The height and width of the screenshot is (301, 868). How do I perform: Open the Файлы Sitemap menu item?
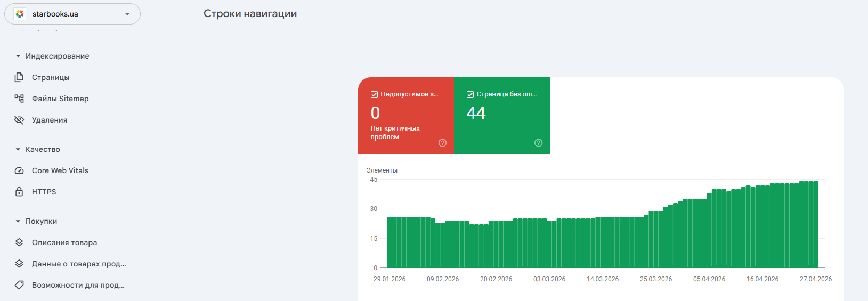pos(60,99)
